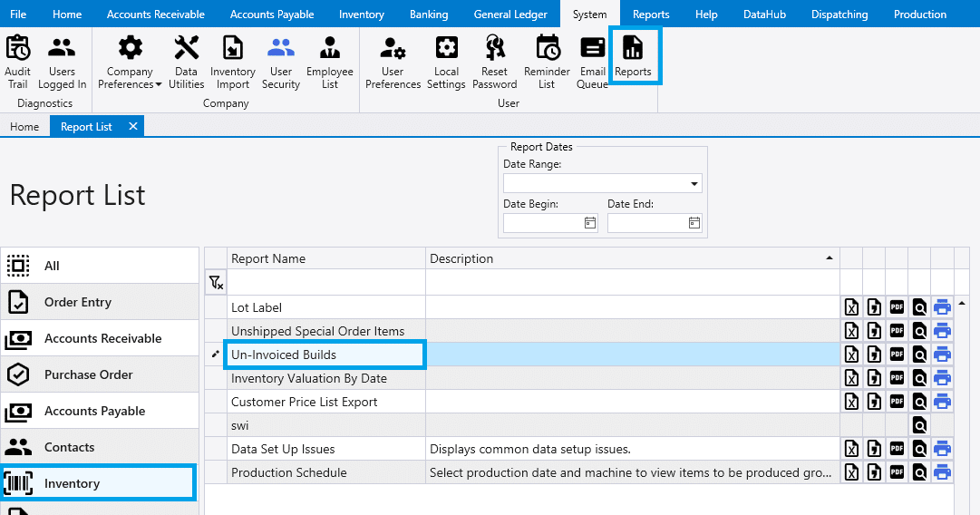980x515 pixels.
Task: Select Contacts report category
Action: pyautogui.click(x=100, y=448)
